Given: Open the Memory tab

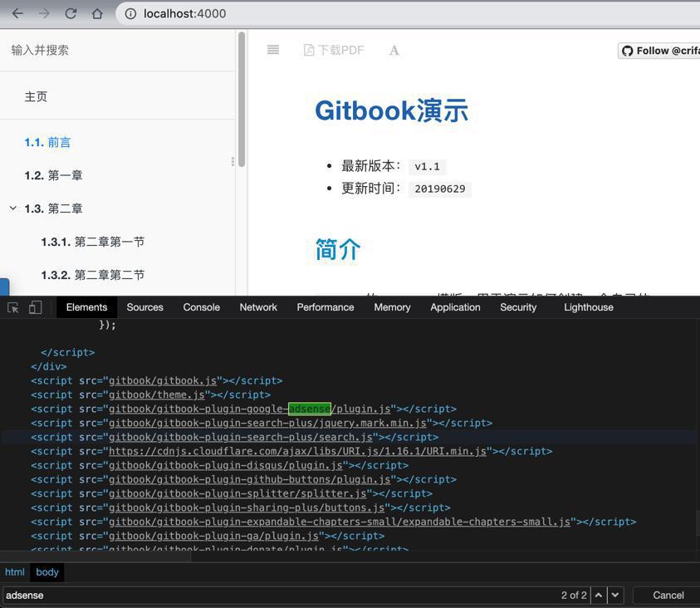Looking at the screenshot, I should point(392,307).
